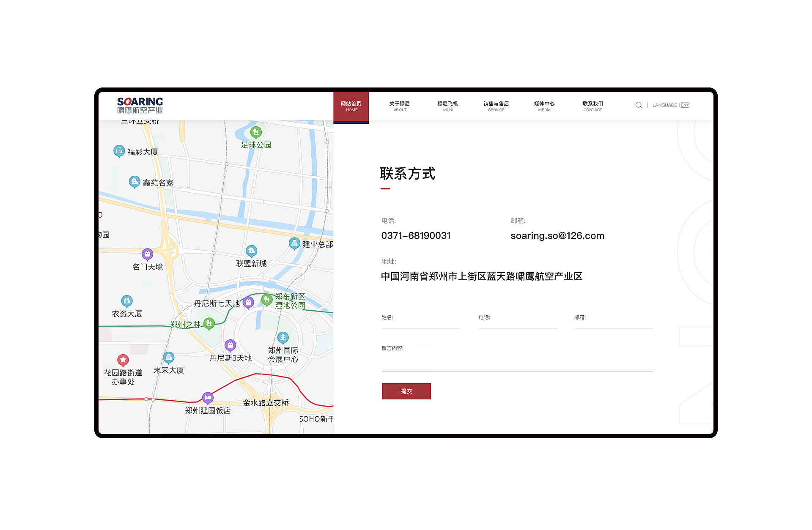812x530 pixels.
Task: Click the 足球公园 park map marker
Action: [x=256, y=133]
